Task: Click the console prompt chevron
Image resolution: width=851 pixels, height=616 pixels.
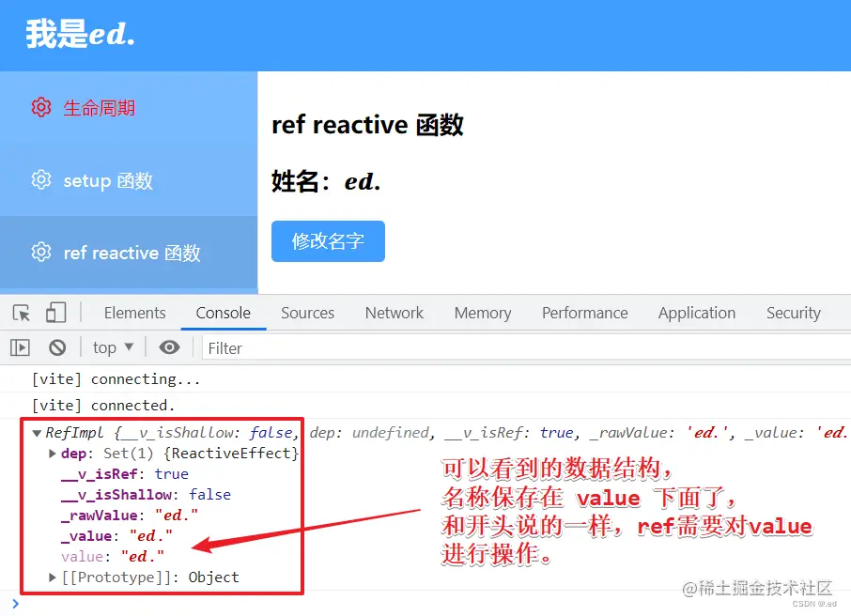Action: coord(15,604)
